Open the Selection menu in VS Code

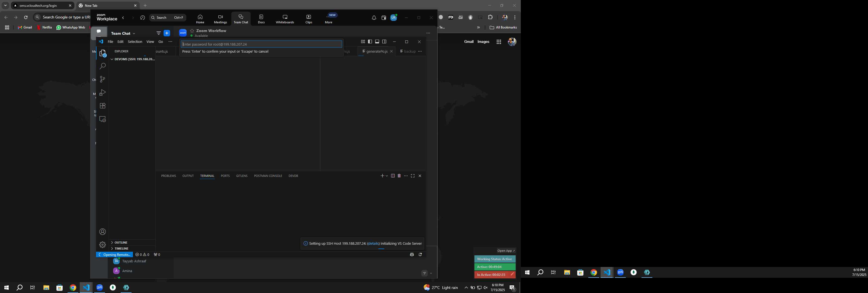[x=135, y=42]
